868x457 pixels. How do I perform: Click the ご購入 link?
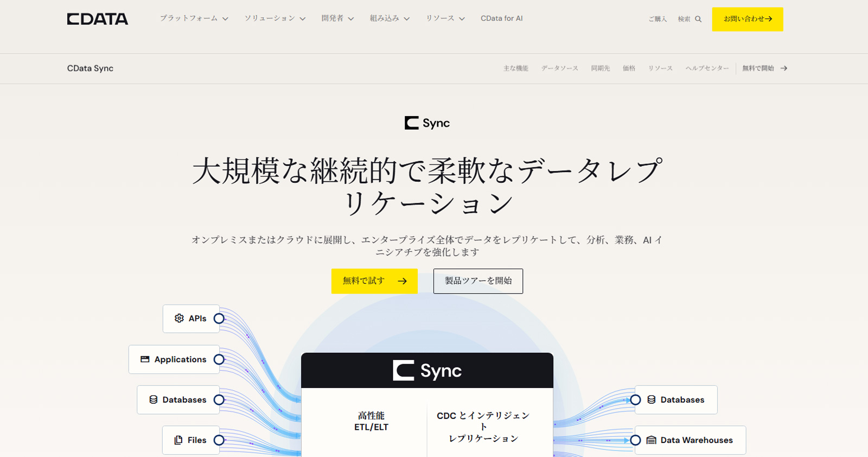click(658, 19)
